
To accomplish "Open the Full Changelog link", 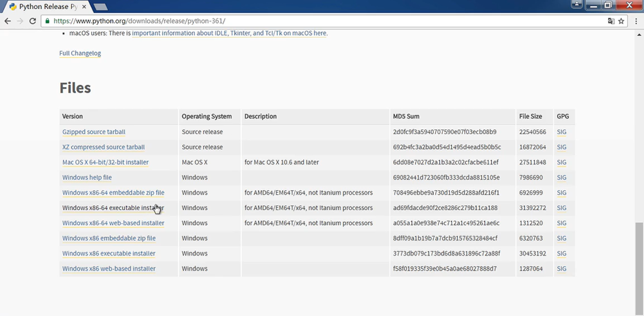I will 80,53.
